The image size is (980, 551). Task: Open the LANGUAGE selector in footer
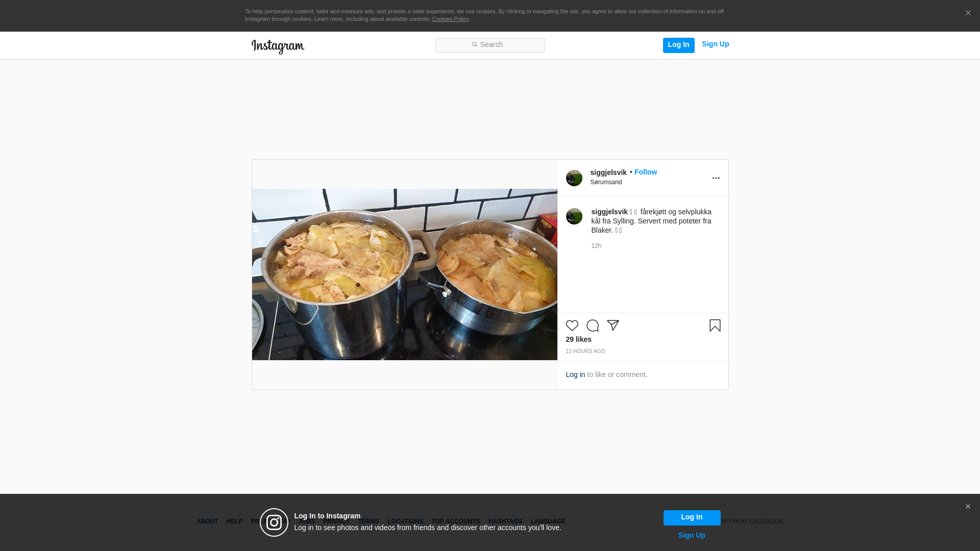coord(548,521)
